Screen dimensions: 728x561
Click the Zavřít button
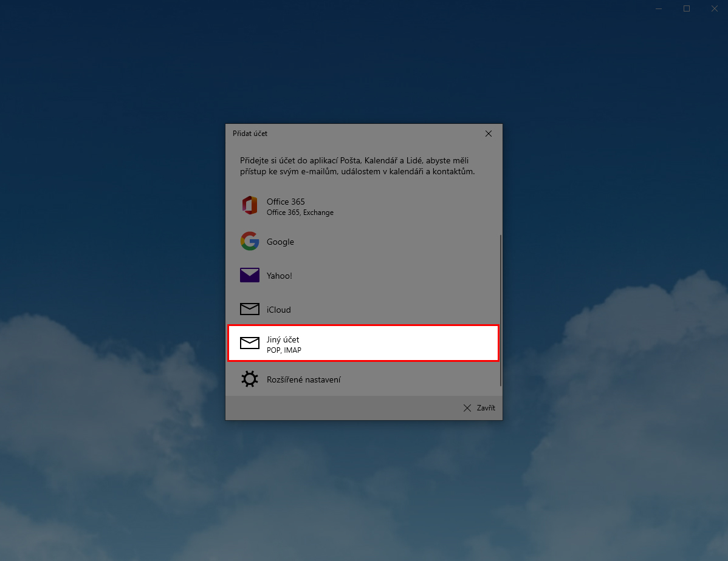[479, 408]
